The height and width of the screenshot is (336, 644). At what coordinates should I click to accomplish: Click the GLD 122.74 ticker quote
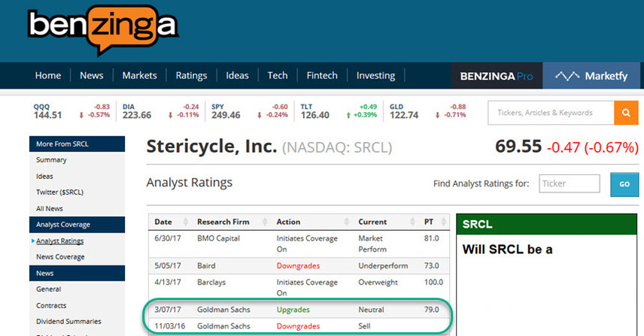pyautogui.click(x=428, y=111)
